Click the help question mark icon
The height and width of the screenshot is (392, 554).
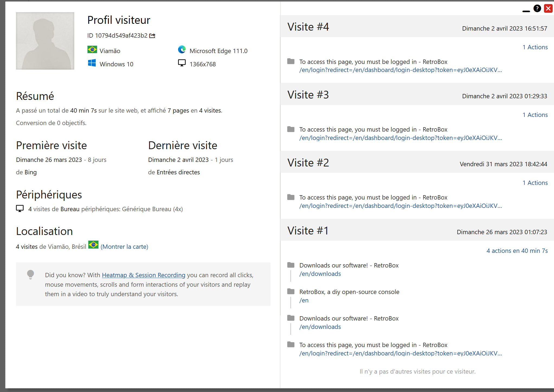click(537, 8)
